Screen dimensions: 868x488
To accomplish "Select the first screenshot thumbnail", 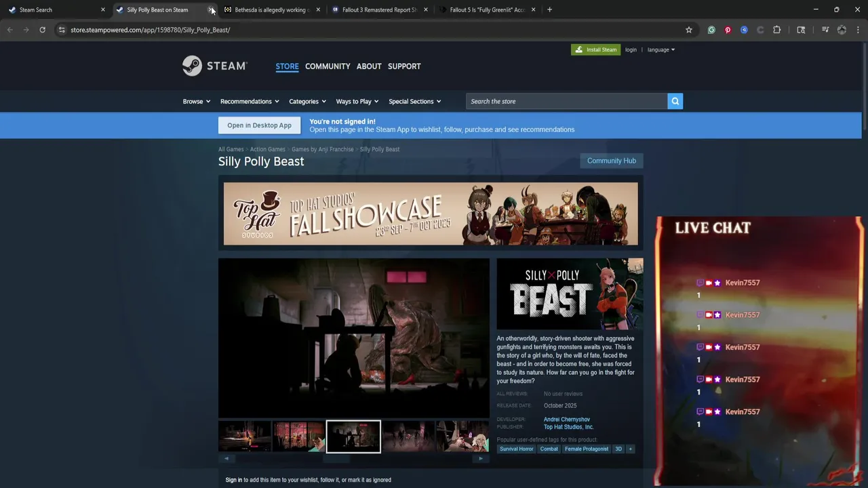I will (245, 436).
